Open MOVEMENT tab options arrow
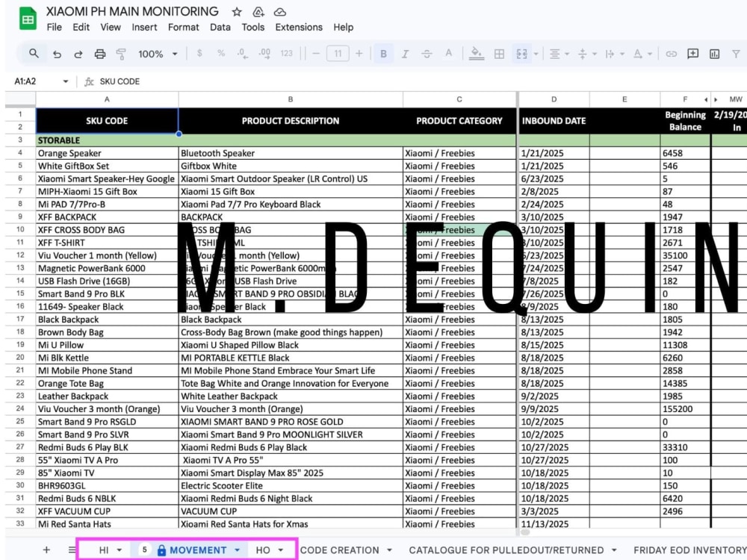747x560 pixels. [238, 550]
